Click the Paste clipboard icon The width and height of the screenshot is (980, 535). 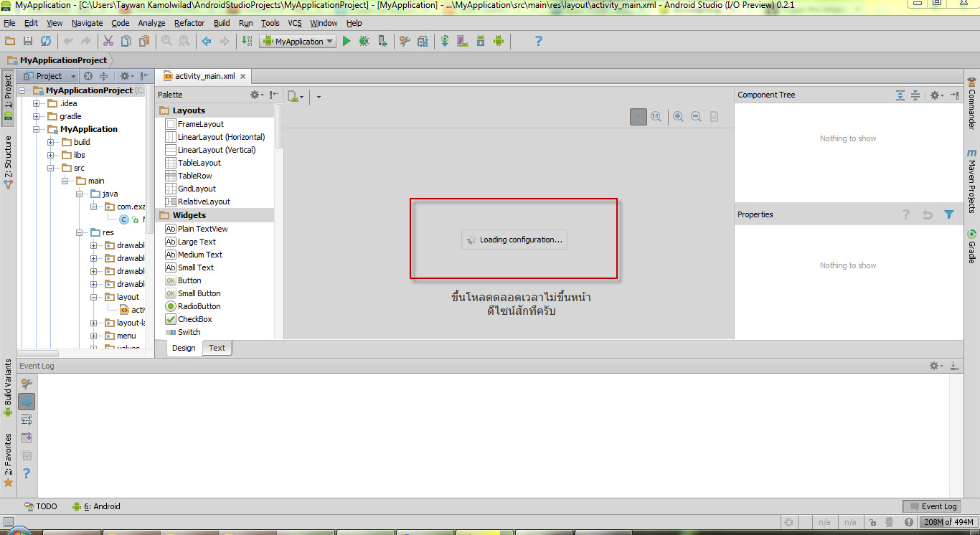[x=144, y=42]
